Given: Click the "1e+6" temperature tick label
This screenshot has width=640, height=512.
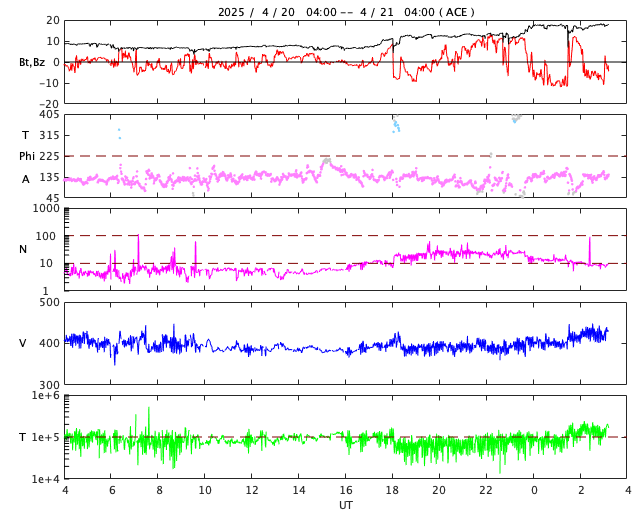Looking at the screenshot, I should tap(46, 396).
